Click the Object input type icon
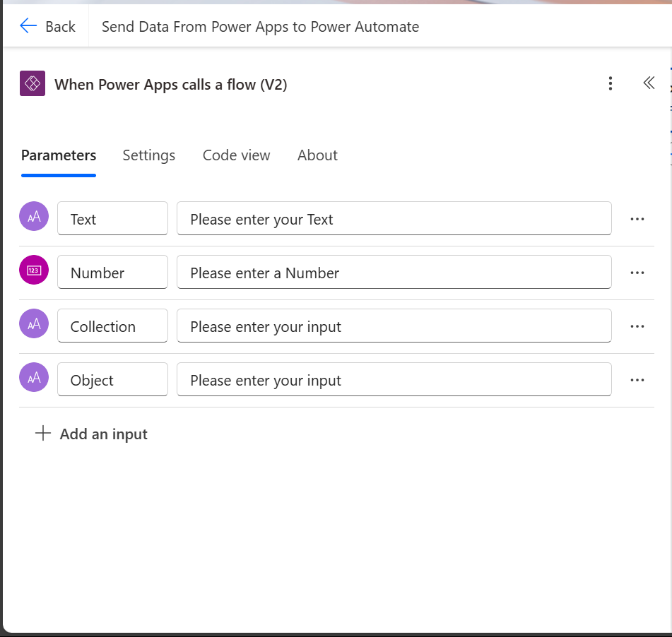Image resolution: width=672 pixels, height=637 pixels. (34, 377)
